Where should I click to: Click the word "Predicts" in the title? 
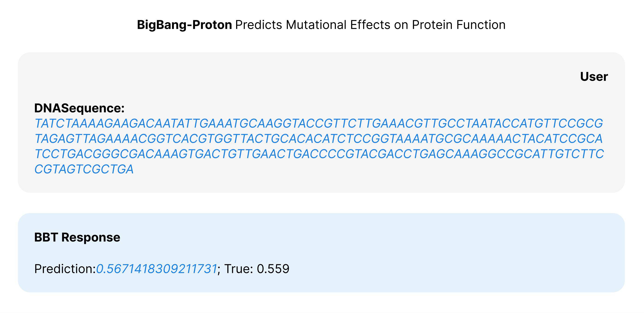[x=259, y=25]
